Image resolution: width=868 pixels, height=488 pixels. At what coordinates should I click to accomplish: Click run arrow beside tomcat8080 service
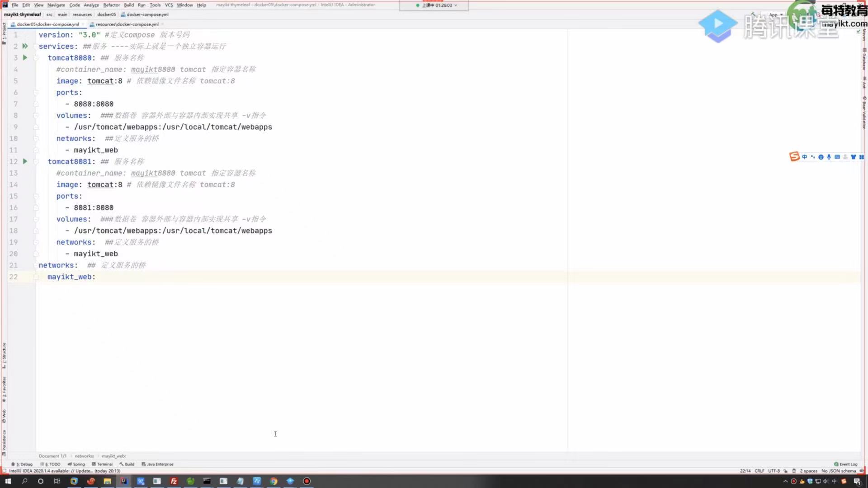(x=25, y=58)
